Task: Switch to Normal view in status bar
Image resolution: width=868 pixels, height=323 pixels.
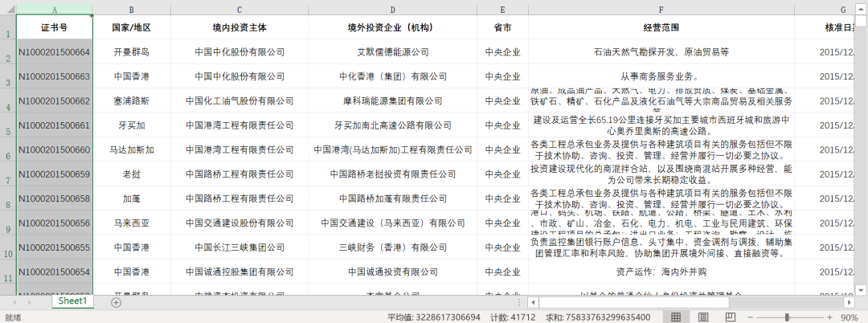Action: [676, 317]
